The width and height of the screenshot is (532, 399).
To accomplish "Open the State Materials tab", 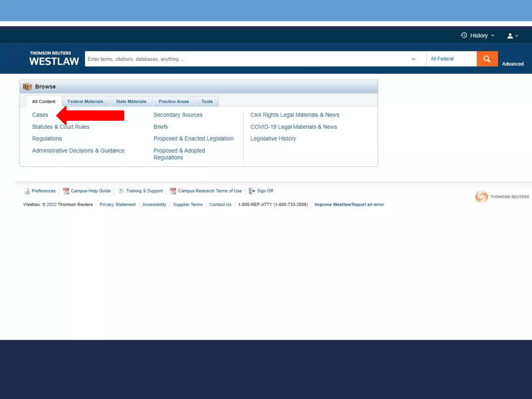I will tap(131, 102).
